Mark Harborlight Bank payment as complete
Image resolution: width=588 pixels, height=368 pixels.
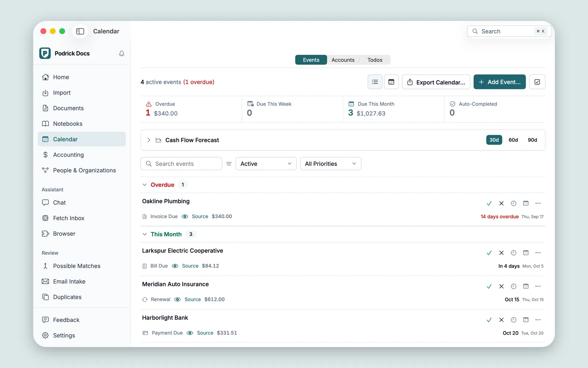tap(489, 320)
